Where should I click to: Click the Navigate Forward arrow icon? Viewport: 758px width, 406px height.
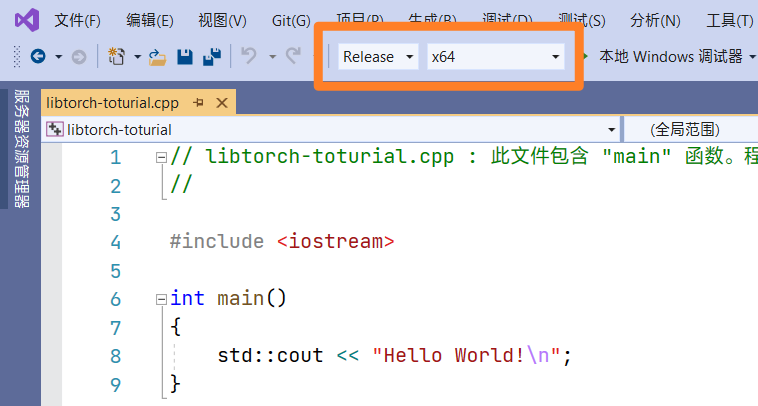click(79, 57)
